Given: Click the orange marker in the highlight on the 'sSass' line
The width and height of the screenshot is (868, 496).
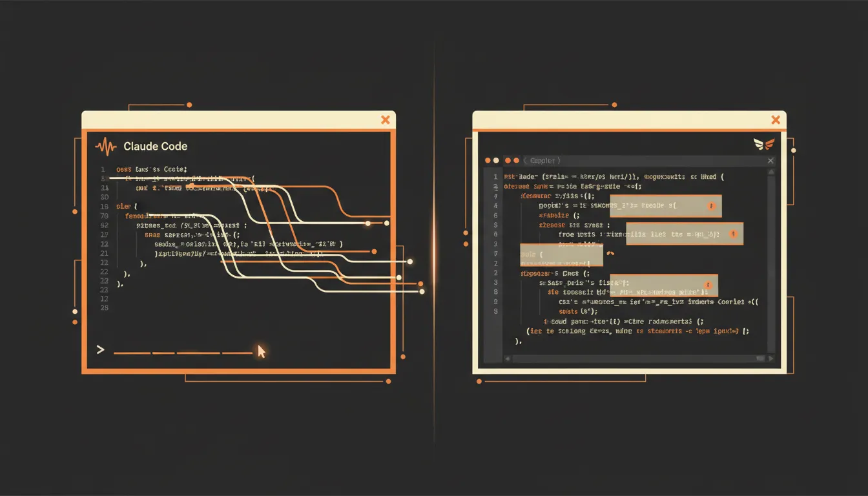Looking at the screenshot, I should tap(708, 285).
